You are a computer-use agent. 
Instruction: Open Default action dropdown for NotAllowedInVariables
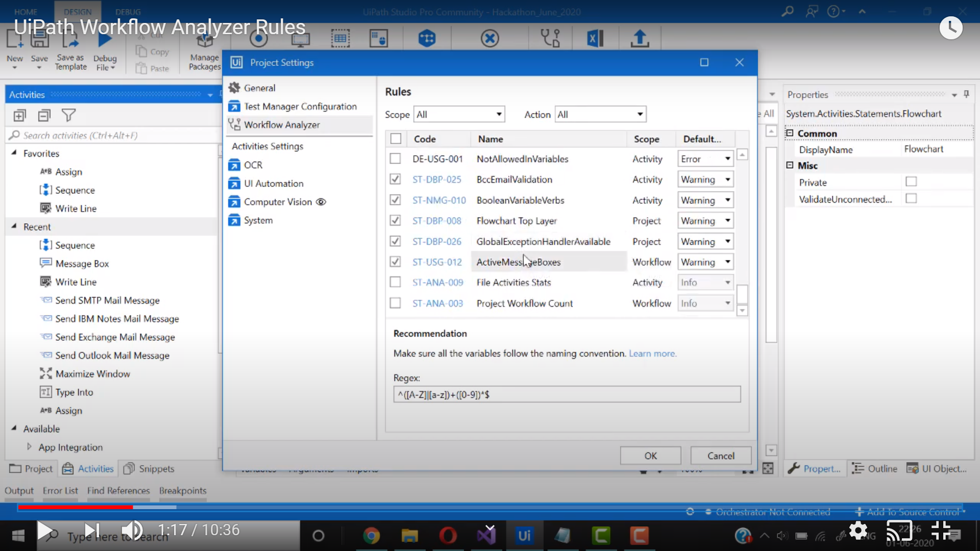[x=705, y=159]
